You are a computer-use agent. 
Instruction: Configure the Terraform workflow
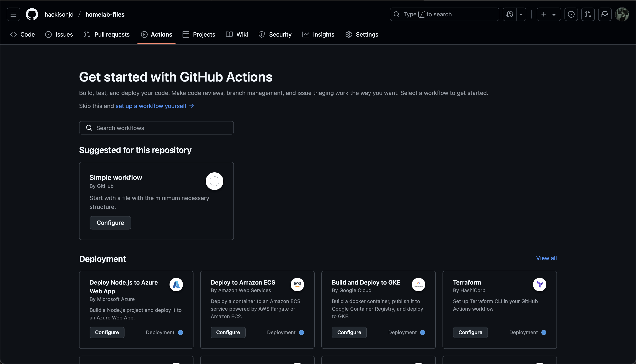(470, 332)
